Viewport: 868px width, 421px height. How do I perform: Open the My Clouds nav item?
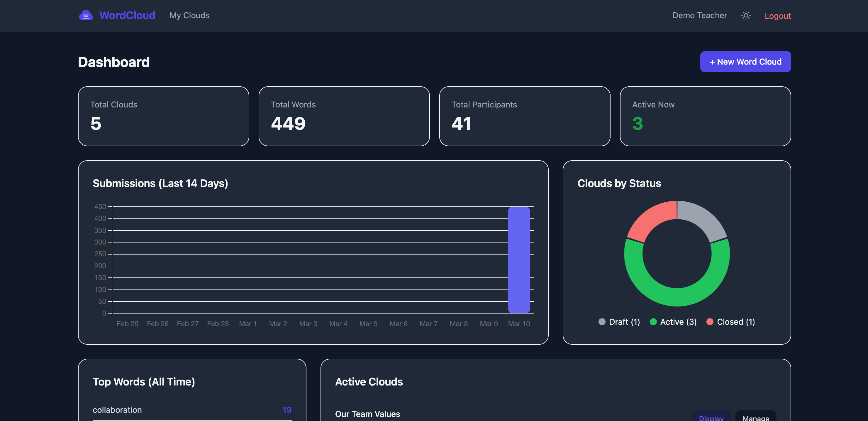click(189, 16)
